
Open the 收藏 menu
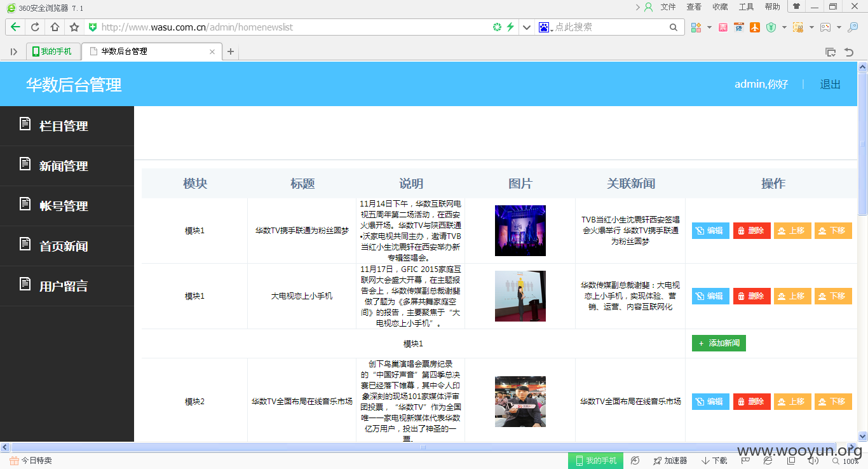720,7
